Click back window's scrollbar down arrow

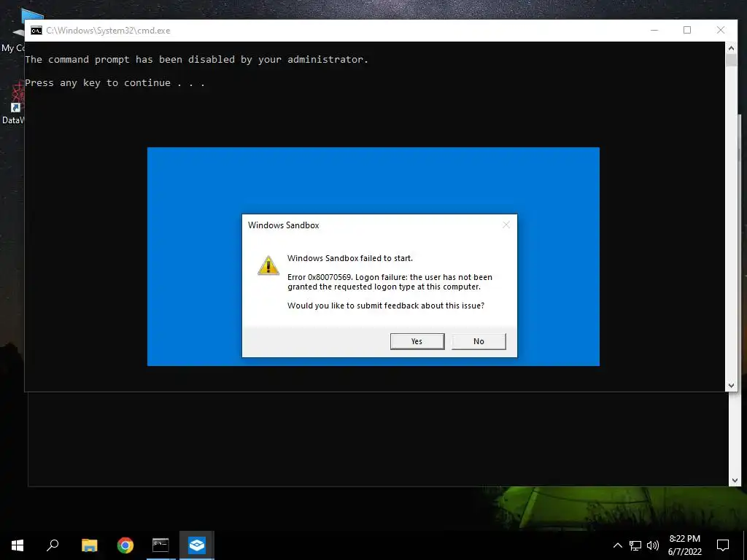[734, 481]
